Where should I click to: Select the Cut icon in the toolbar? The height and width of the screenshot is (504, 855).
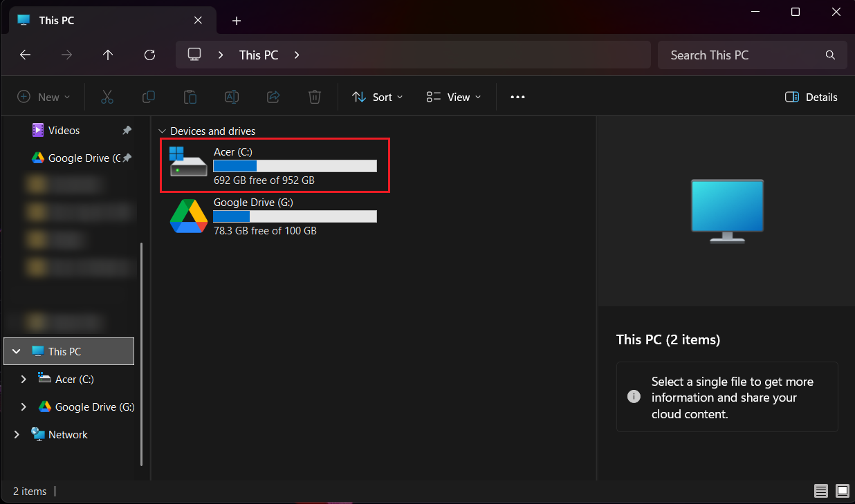107,97
